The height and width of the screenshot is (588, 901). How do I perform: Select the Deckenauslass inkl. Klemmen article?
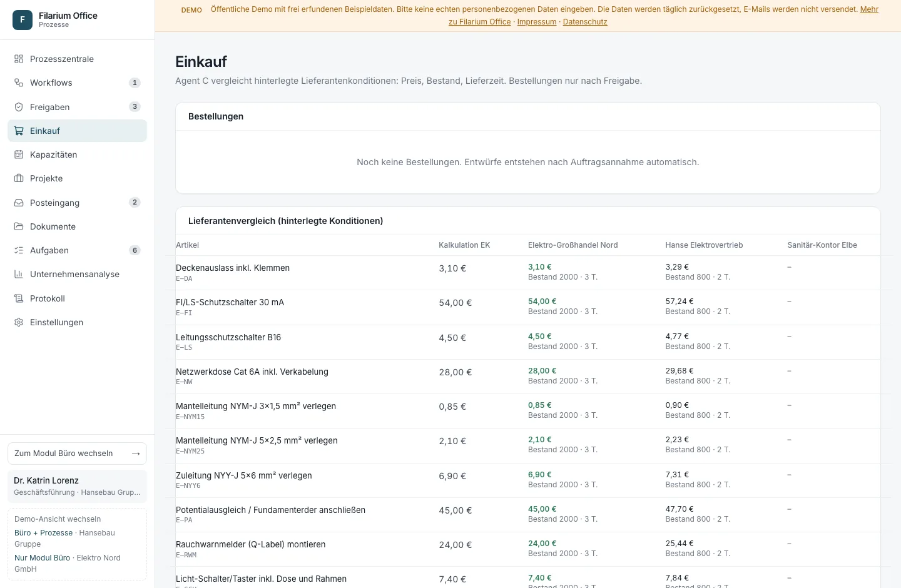tap(233, 268)
